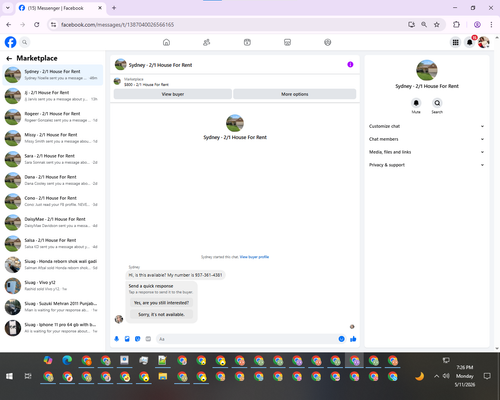Send a voice clip with microphone icon
Viewport: 500px width, 400px height.
click(117, 339)
